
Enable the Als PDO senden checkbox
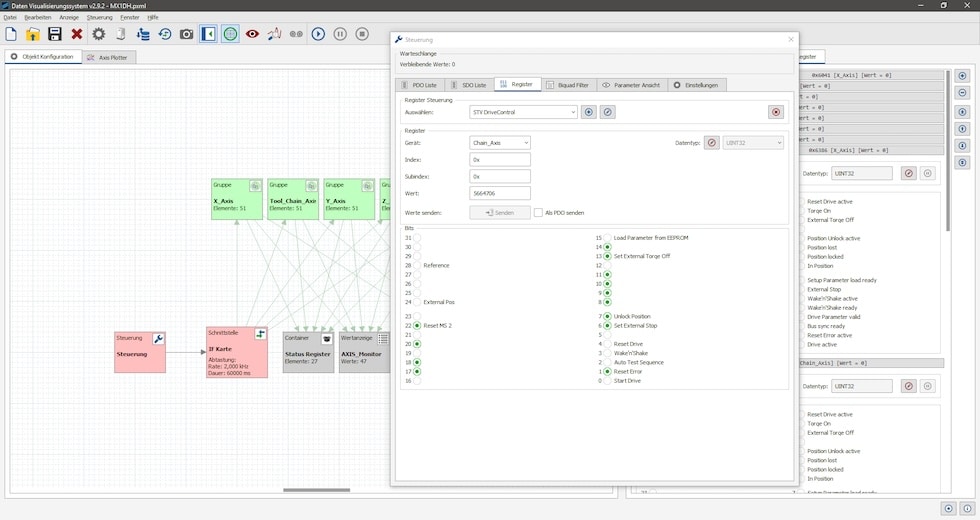tap(538, 212)
